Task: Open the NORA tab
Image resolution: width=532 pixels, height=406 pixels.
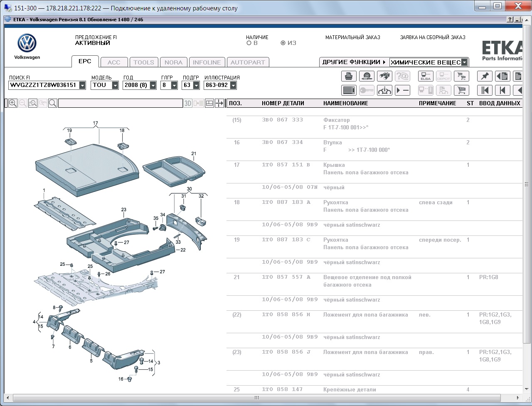Action: [x=173, y=62]
